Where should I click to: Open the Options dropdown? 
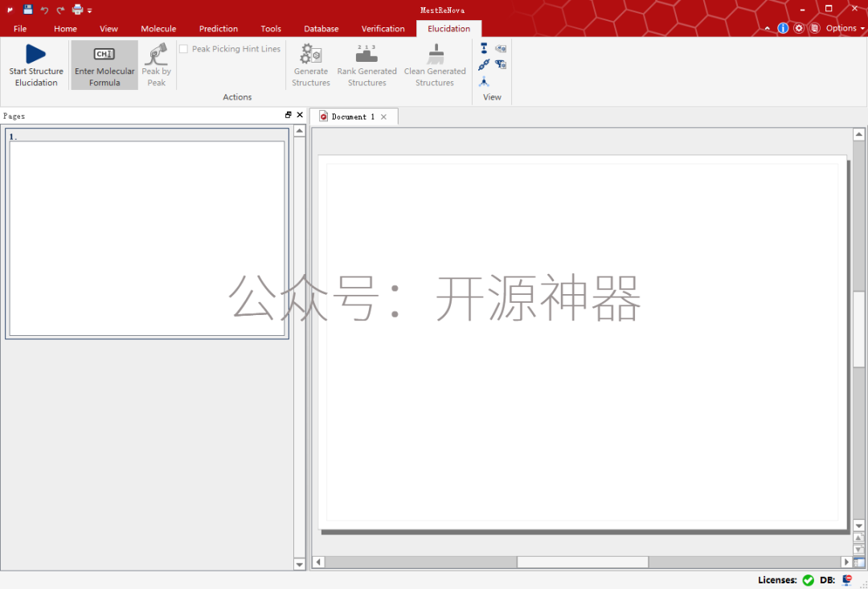845,28
